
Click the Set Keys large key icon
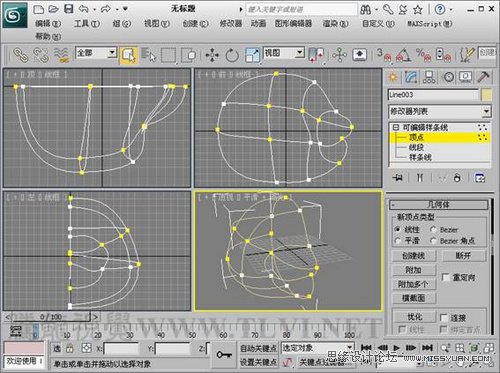[224, 354]
